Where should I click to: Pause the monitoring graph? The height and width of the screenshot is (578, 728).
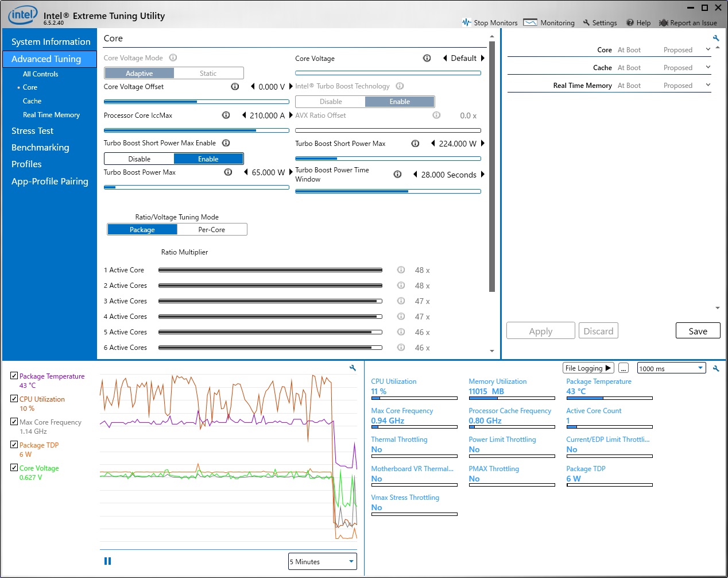click(x=107, y=561)
